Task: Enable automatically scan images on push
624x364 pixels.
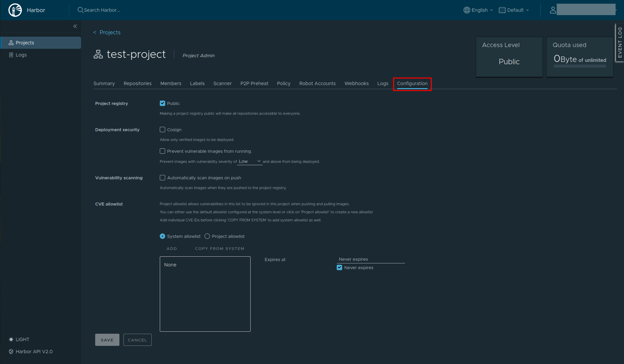Action: pyautogui.click(x=162, y=178)
